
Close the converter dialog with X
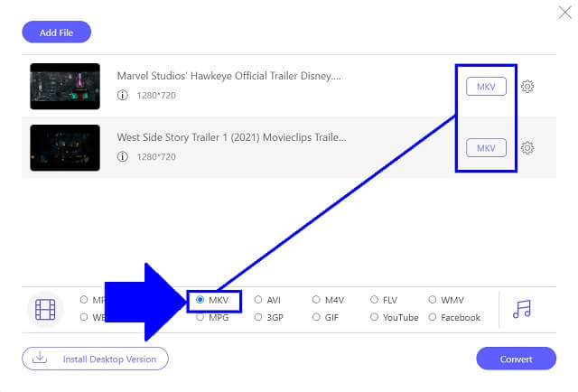564,12
